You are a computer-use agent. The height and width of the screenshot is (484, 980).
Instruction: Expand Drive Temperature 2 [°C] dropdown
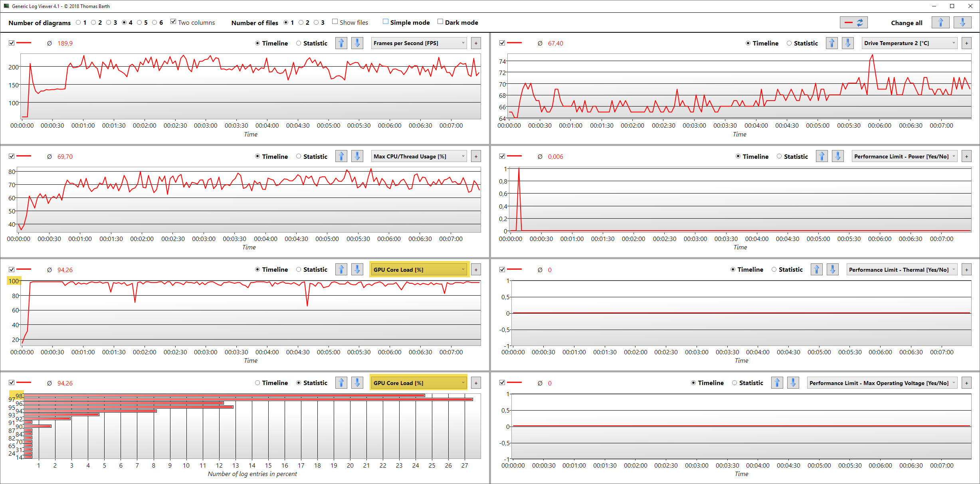pos(909,43)
